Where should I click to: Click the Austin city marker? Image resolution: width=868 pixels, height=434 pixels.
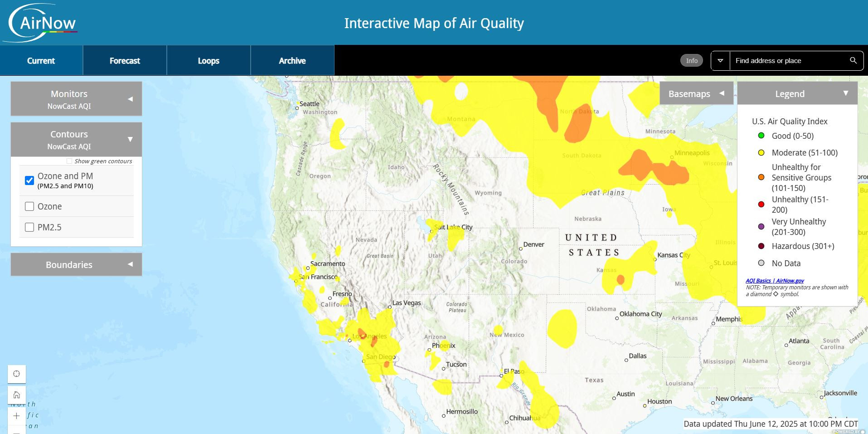[x=614, y=398]
